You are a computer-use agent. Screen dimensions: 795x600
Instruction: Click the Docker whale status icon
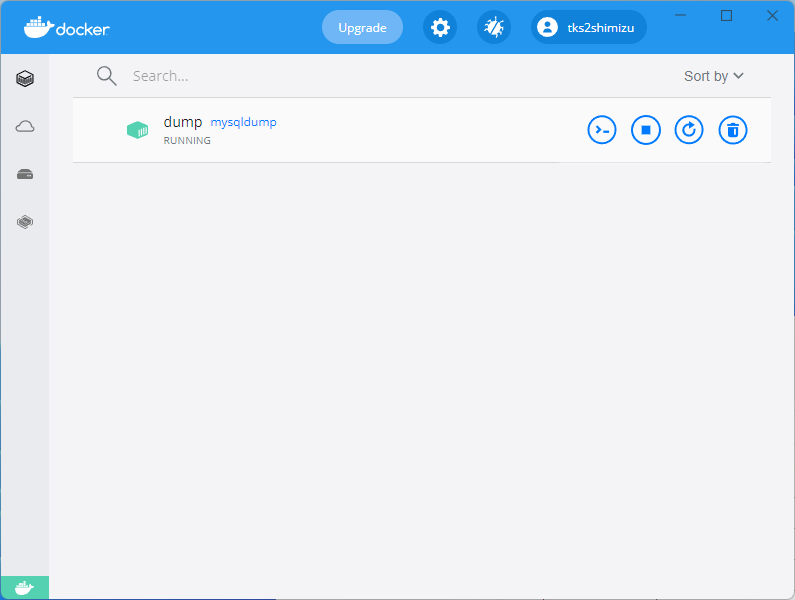pyautogui.click(x=25, y=588)
